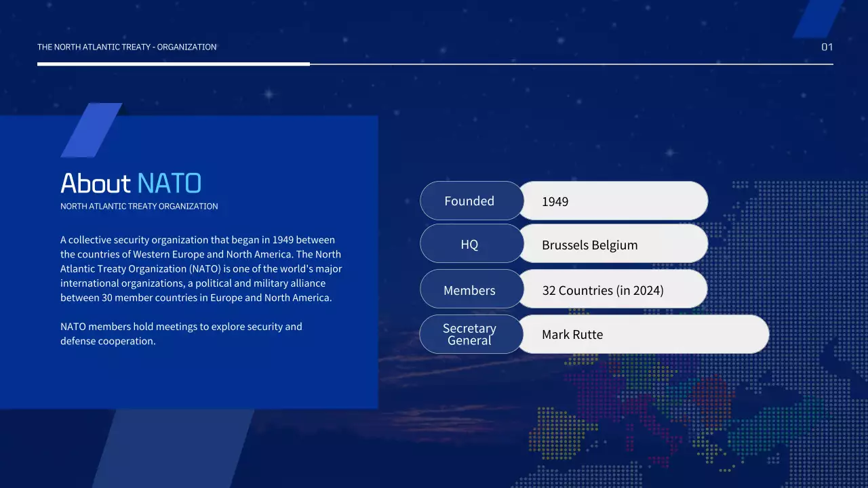This screenshot has width=868, height=488.
Task: Click the NATO members hold meetings paragraph
Action: [181, 333]
